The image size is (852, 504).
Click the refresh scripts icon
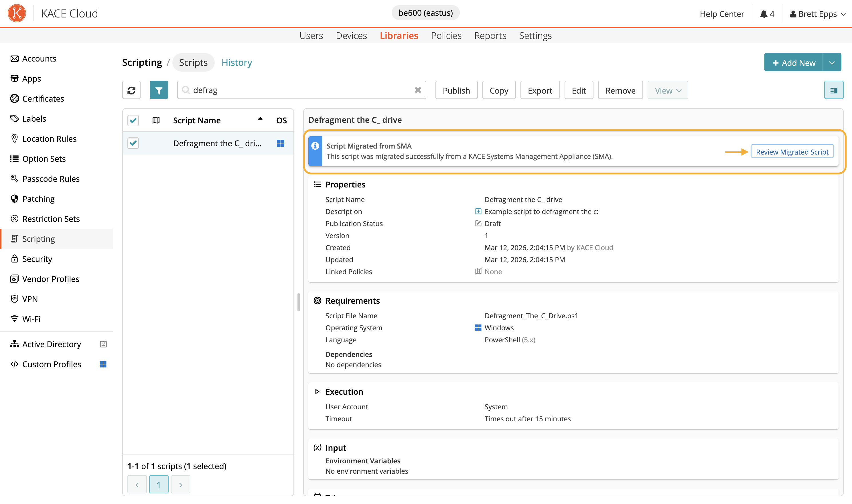(131, 90)
